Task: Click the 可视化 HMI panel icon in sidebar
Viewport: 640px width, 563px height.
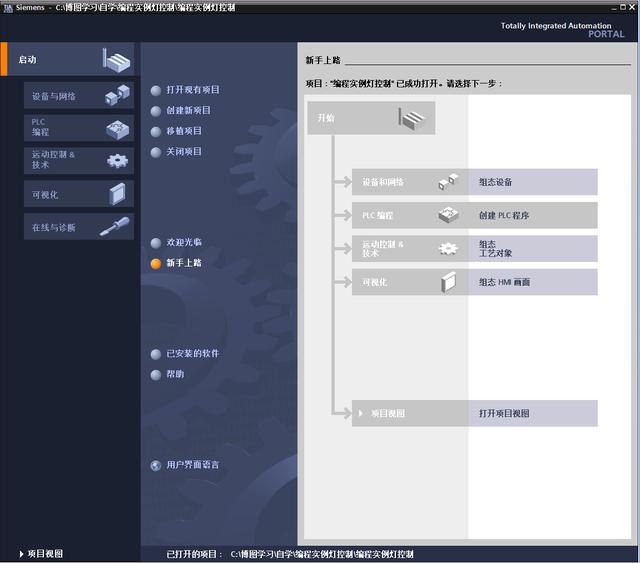Action: click(118, 194)
